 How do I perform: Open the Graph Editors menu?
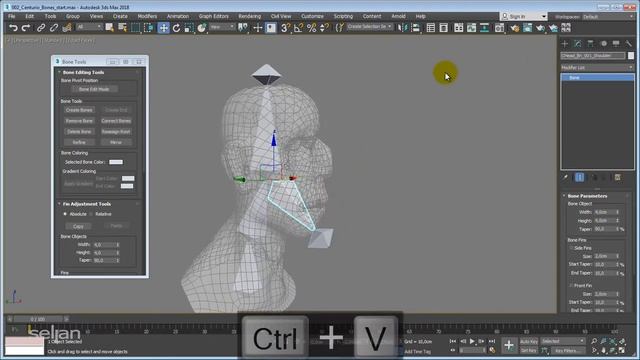[x=213, y=16]
